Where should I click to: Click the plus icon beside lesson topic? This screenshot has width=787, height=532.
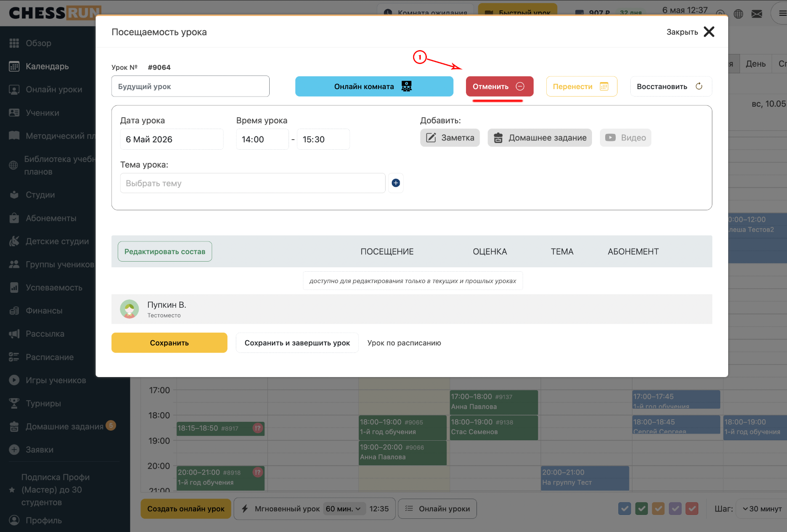click(x=396, y=183)
